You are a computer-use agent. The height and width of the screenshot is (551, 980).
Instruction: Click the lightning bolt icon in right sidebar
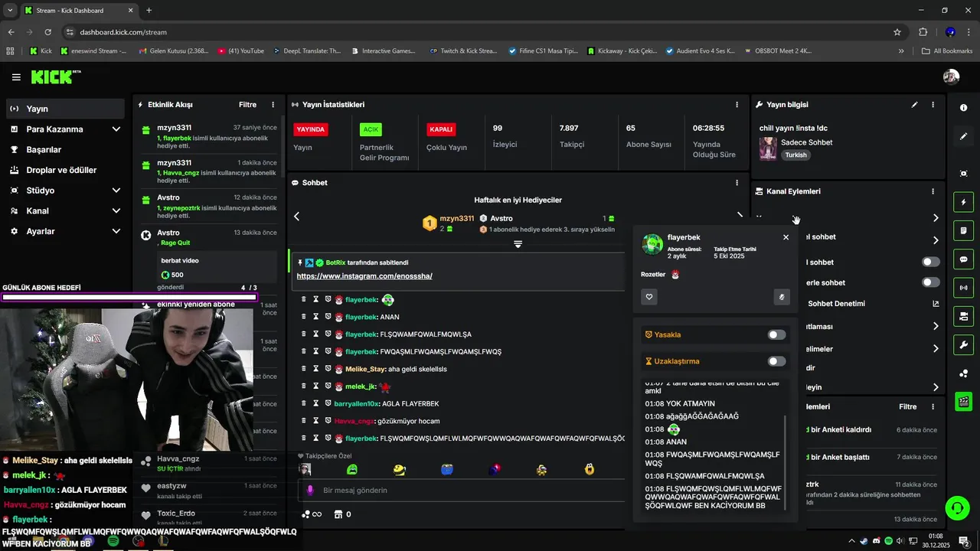[963, 203]
